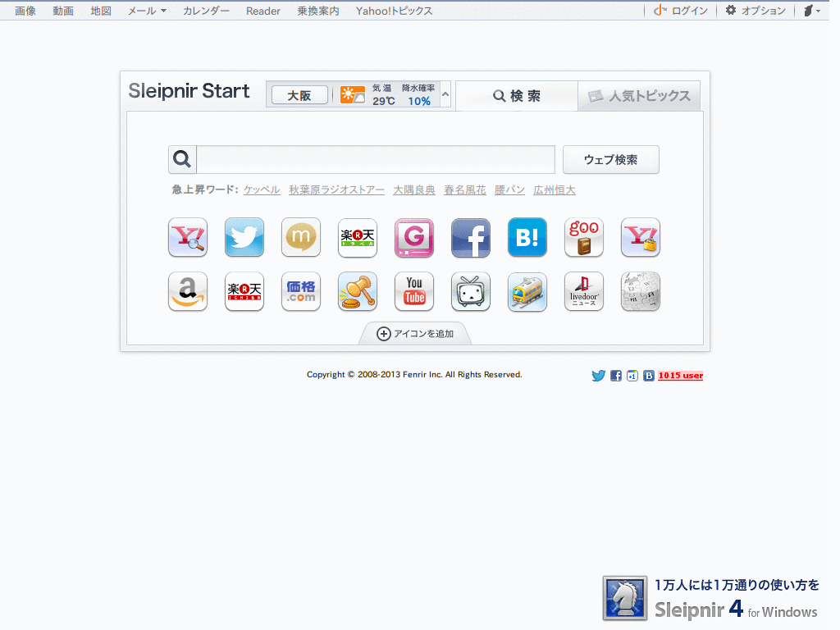The height and width of the screenshot is (630, 840).
Task: Open the Rakuten Ichiba icon
Action: 244,291
